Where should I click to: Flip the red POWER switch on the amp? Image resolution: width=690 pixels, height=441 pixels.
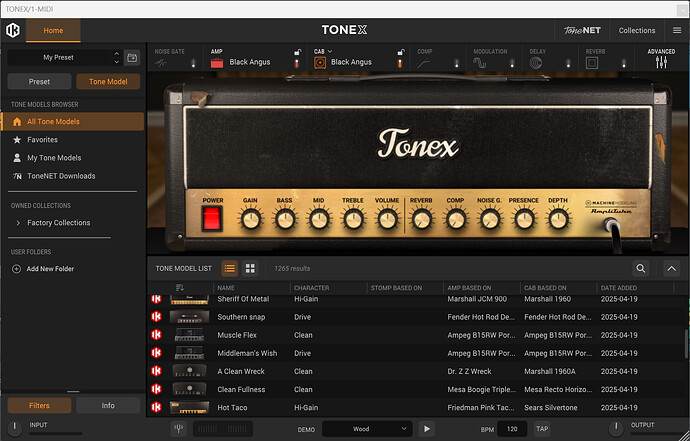pyautogui.click(x=212, y=219)
